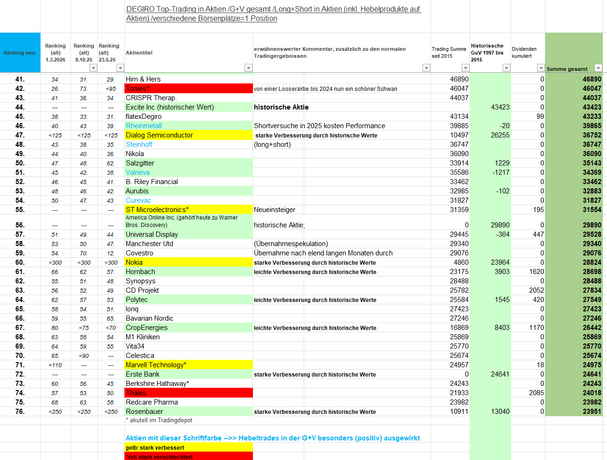Select the 'Ionq' cell
The image size is (607, 460).
[189, 309]
